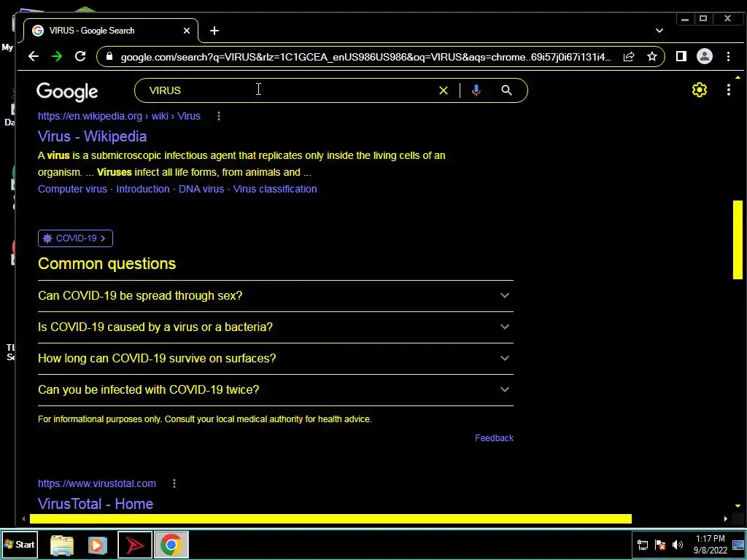Expand 'Can you be infected with COVID-19 twice?'
The image size is (747, 560).
275,390
